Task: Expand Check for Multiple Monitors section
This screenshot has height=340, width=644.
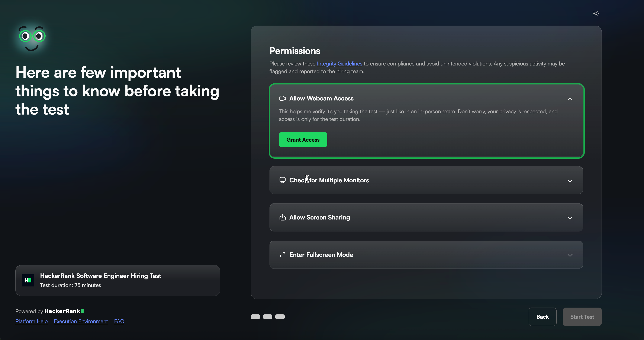Action: click(570, 181)
